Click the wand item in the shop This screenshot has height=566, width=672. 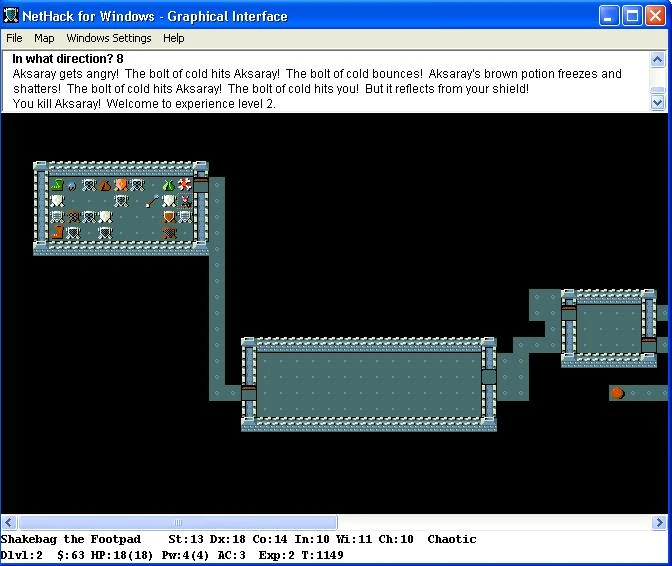[x=153, y=201]
